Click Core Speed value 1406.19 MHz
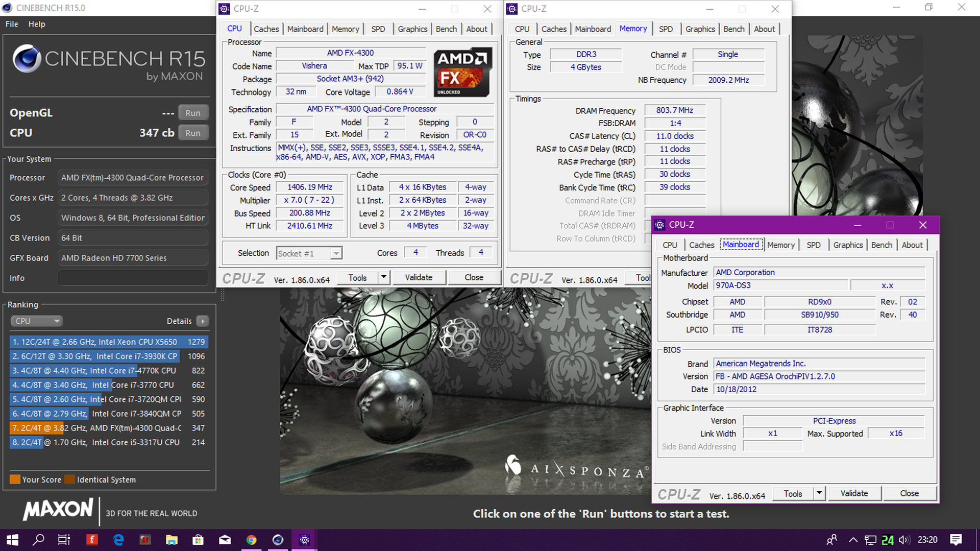The width and height of the screenshot is (980, 551). pyautogui.click(x=309, y=187)
